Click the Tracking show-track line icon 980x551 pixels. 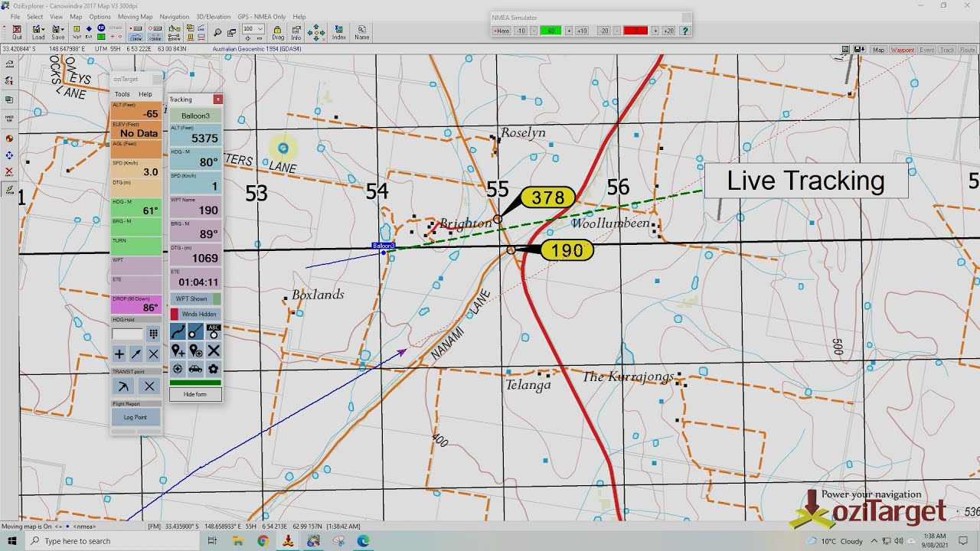point(178,331)
